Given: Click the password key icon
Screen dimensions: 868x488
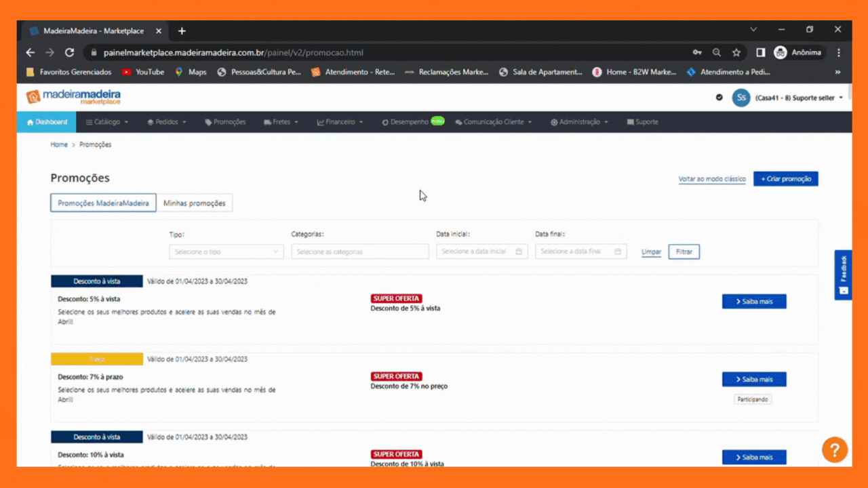Looking at the screenshot, I should 697,52.
